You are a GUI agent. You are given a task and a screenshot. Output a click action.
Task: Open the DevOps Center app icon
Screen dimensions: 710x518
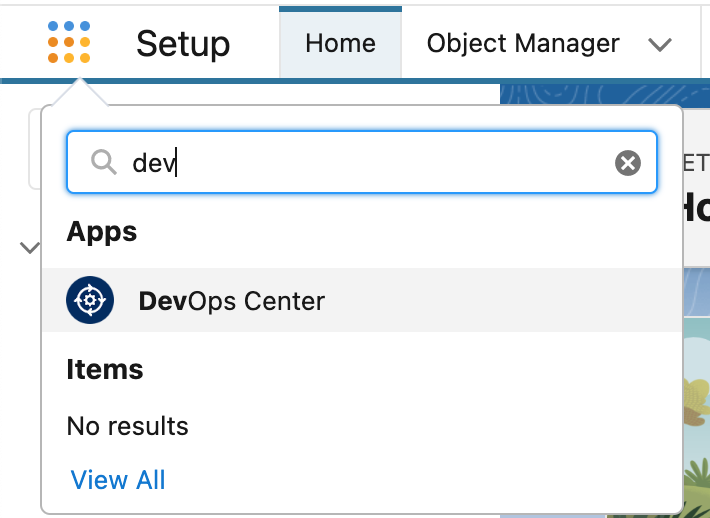tap(90, 300)
